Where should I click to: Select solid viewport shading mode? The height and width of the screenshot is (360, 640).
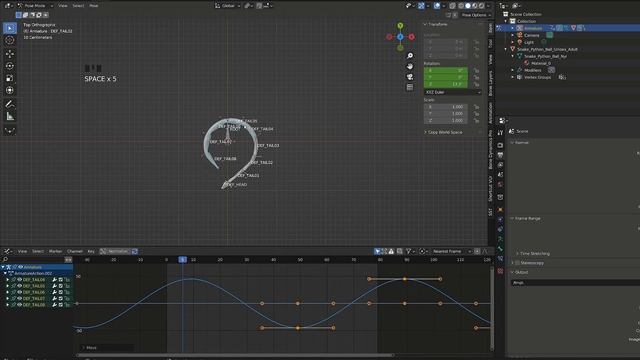[468, 6]
